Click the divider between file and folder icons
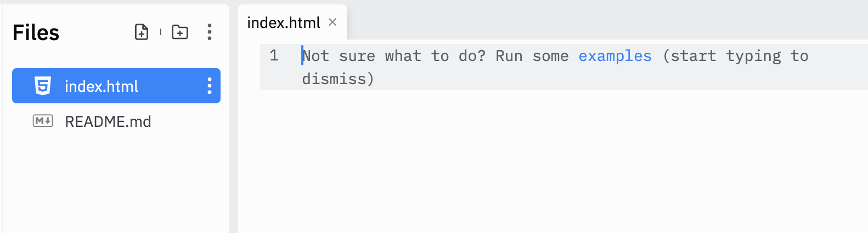Screen dimensions: 868x233 (161, 32)
